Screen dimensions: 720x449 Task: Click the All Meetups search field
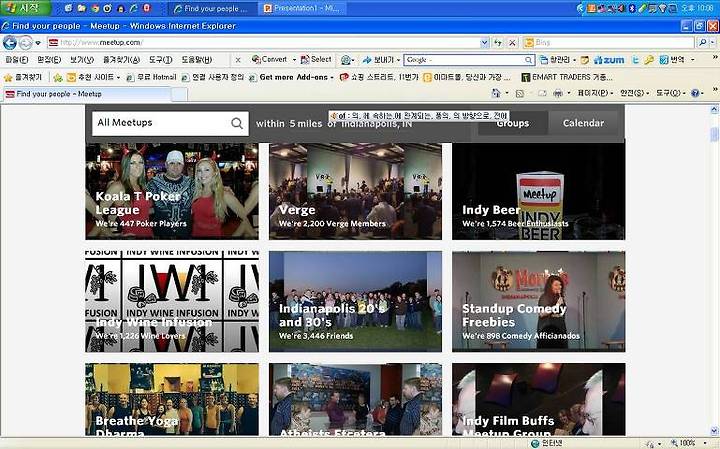coord(170,123)
